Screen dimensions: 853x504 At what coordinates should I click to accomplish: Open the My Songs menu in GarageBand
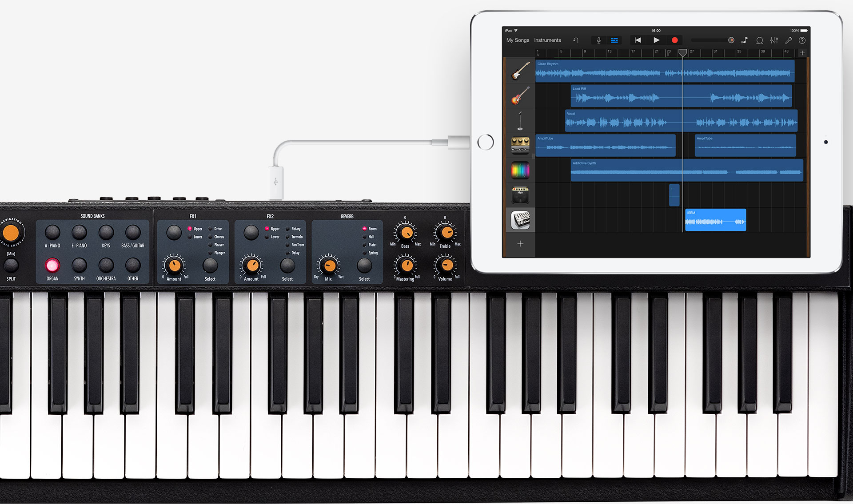(514, 40)
